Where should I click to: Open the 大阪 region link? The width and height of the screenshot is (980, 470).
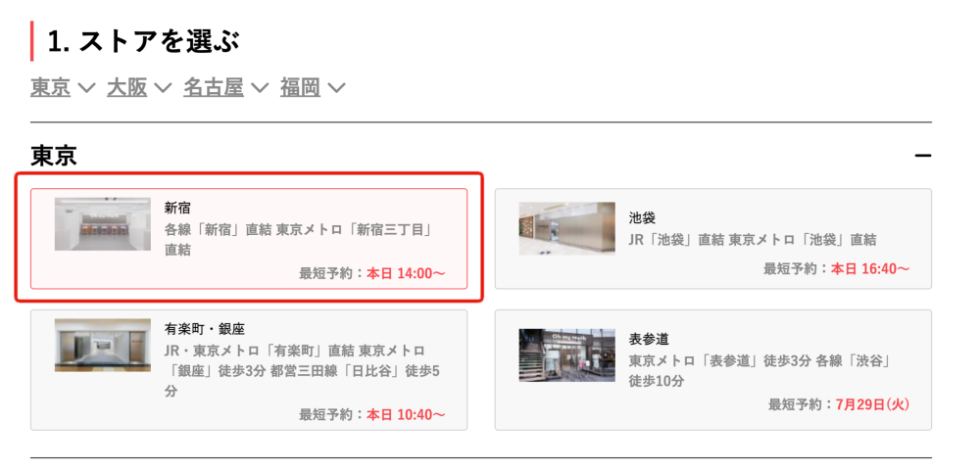(x=126, y=88)
